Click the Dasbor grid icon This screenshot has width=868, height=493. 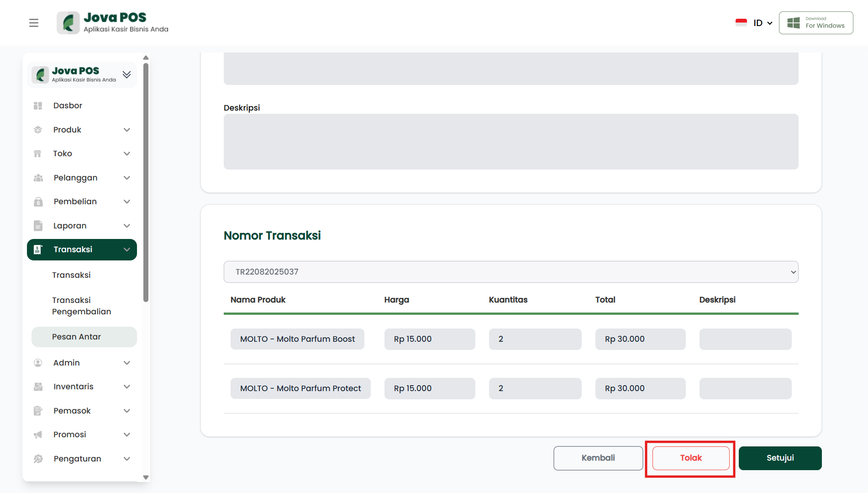(x=38, y=106)
